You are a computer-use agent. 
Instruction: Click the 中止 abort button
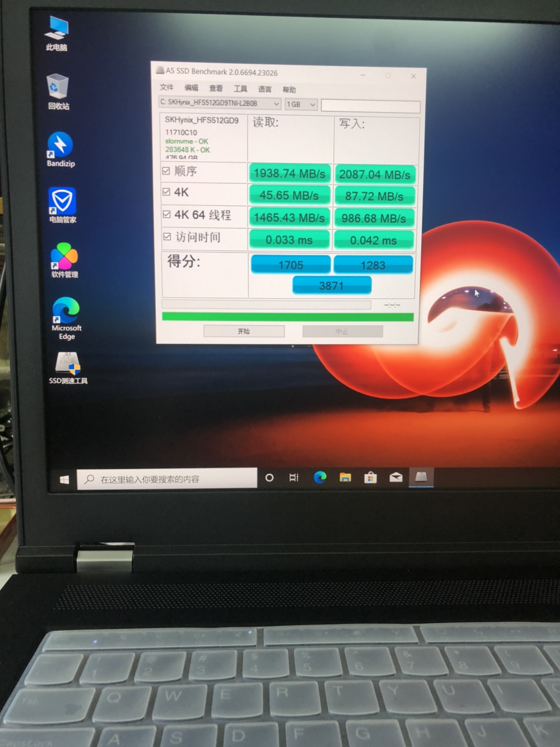coord(342,332)
